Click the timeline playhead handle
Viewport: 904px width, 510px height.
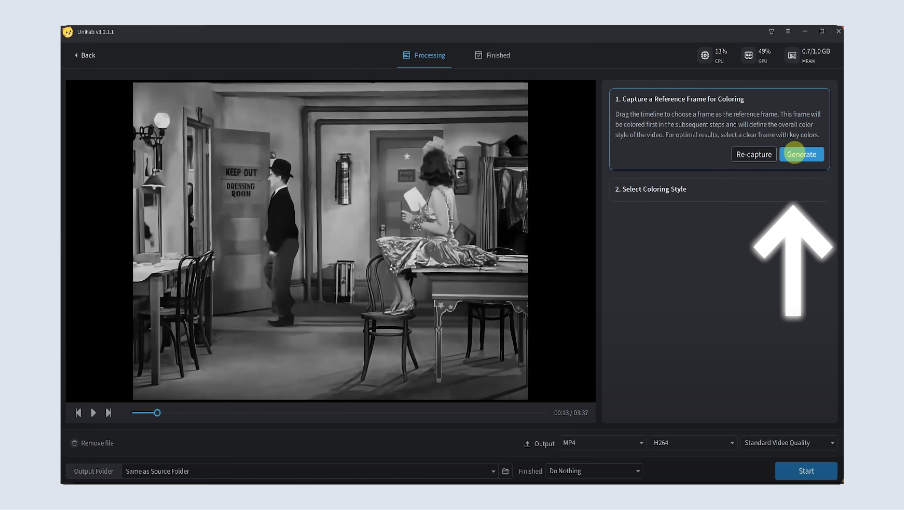coord(157,413)
